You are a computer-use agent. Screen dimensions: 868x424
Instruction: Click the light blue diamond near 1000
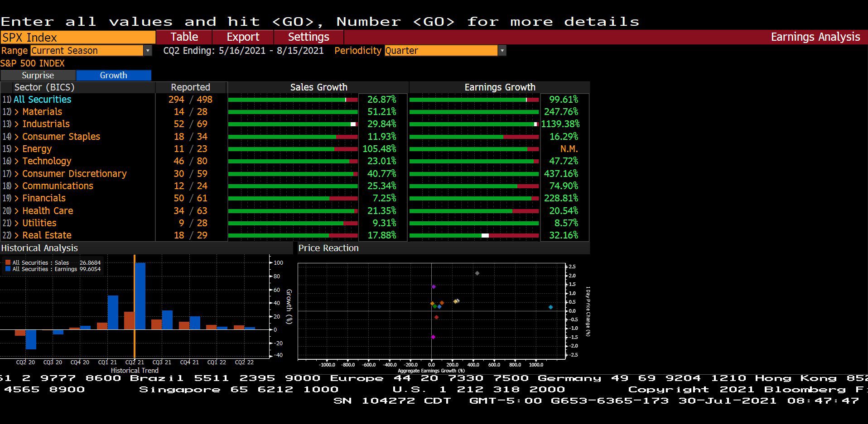551,307
